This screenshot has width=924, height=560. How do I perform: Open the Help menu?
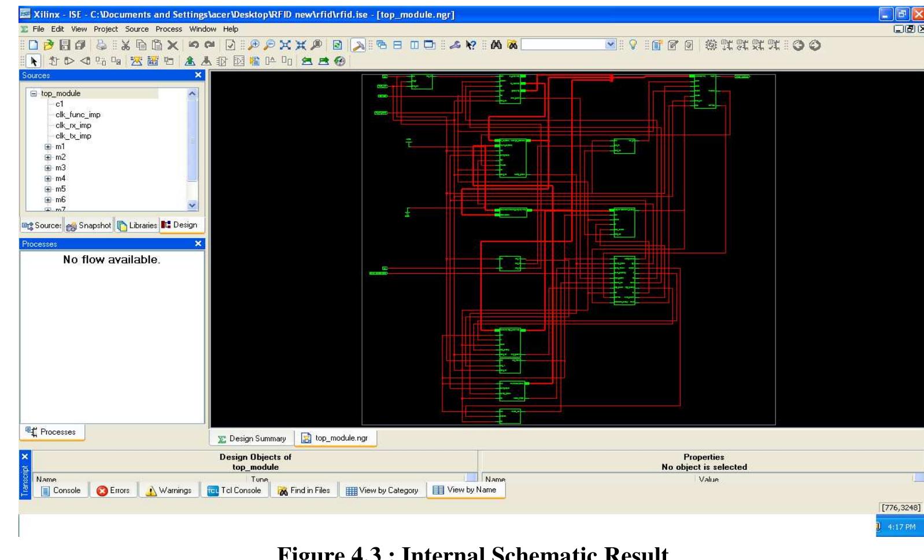tap(231, 29)
